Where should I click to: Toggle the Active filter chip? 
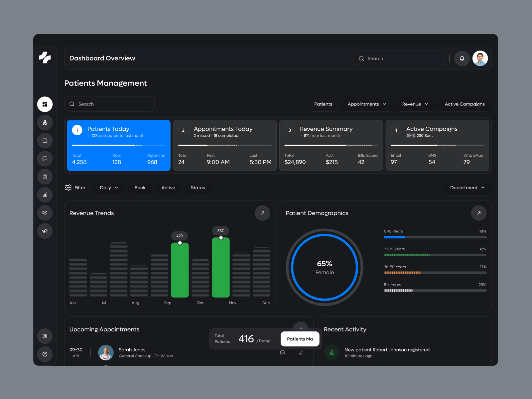coord(168,188)
